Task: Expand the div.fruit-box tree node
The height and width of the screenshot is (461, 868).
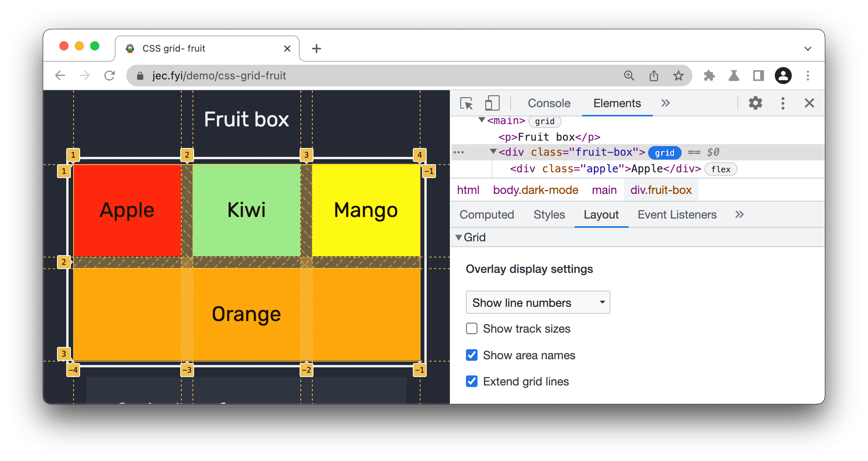Action: coord(492,152)
